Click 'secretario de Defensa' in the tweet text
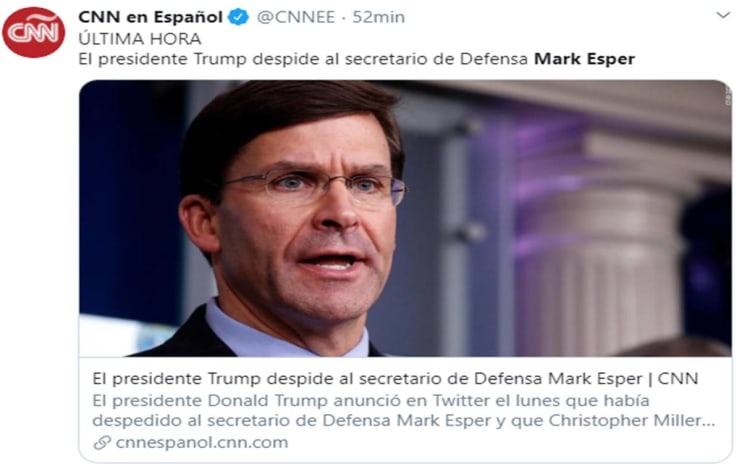This screenshot has width=750, height=474. (x=436, y=59)
